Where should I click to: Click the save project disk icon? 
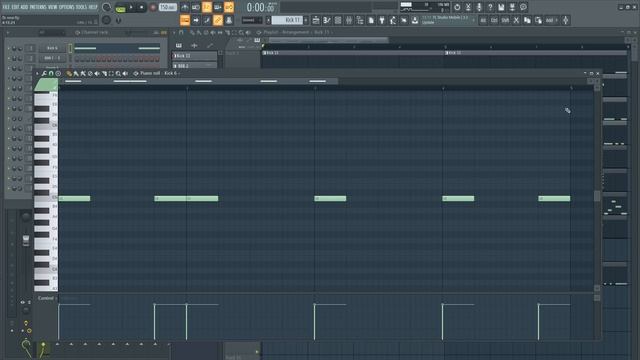coord(501,7)
